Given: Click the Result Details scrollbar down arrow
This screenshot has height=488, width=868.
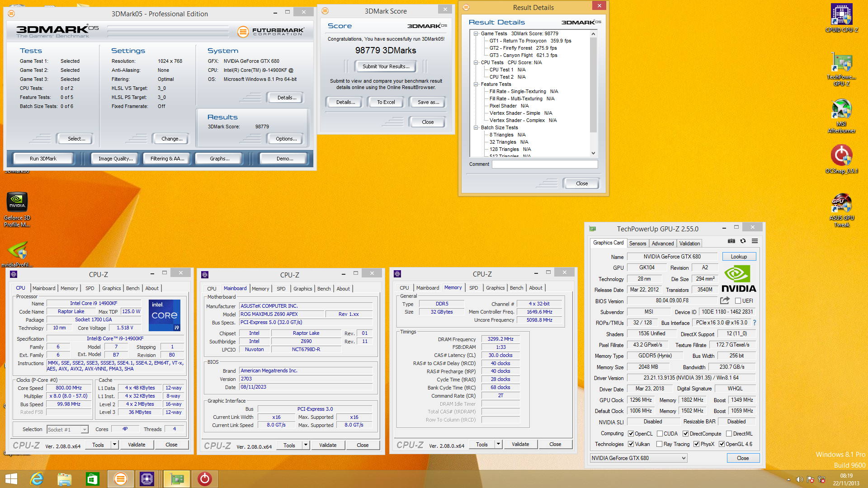Looking at the screenshot, I should (x=594, y=153).
